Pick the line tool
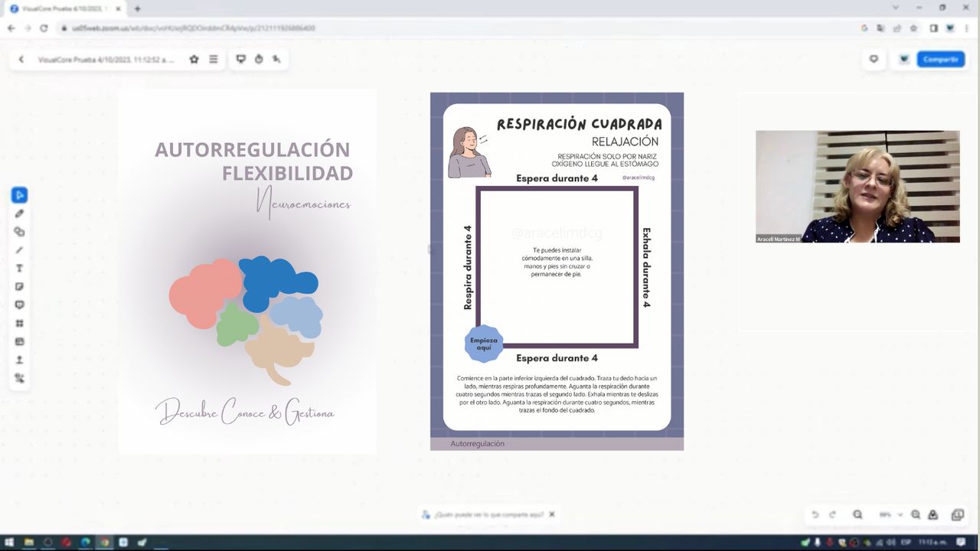Image resolution: width=980 pixels, height=551 pixels. 19,250
